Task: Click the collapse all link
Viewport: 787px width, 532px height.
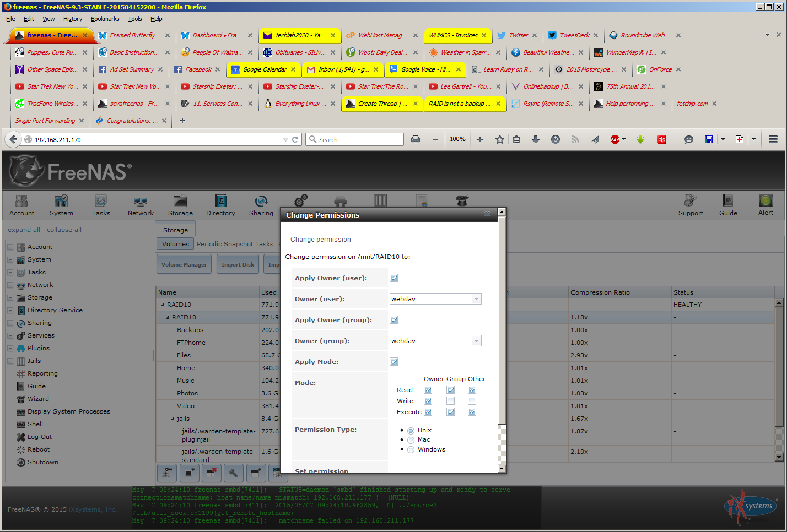Action: tap(64, 230)
